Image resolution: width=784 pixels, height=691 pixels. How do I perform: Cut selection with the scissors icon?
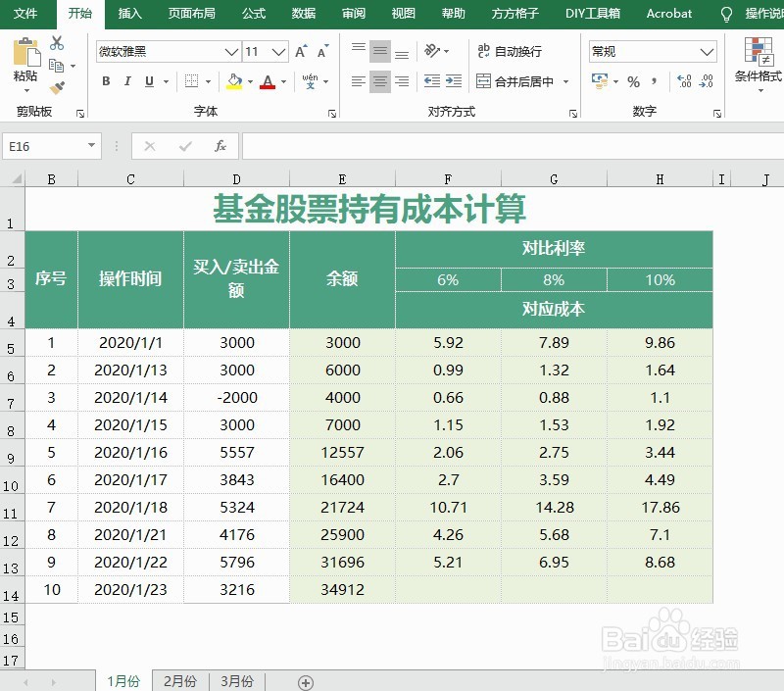point(56,44)
